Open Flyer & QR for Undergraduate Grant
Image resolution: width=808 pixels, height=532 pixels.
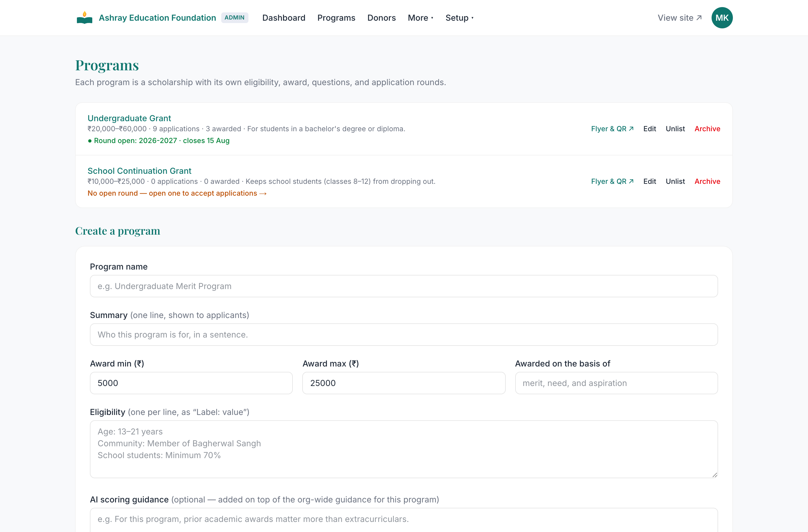(x=612, y=129)
